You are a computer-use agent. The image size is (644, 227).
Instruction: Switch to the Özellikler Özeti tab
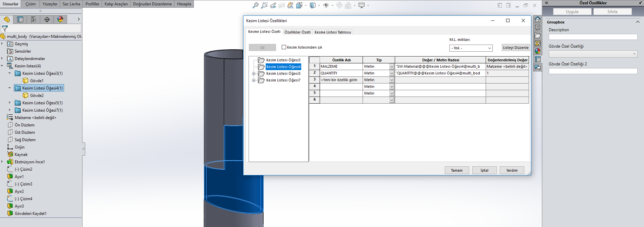(x=297, y=32)
